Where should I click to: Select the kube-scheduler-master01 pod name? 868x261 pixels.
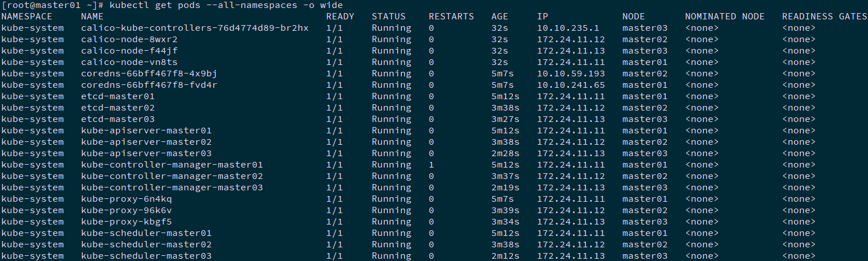click(x=146, y=233)
